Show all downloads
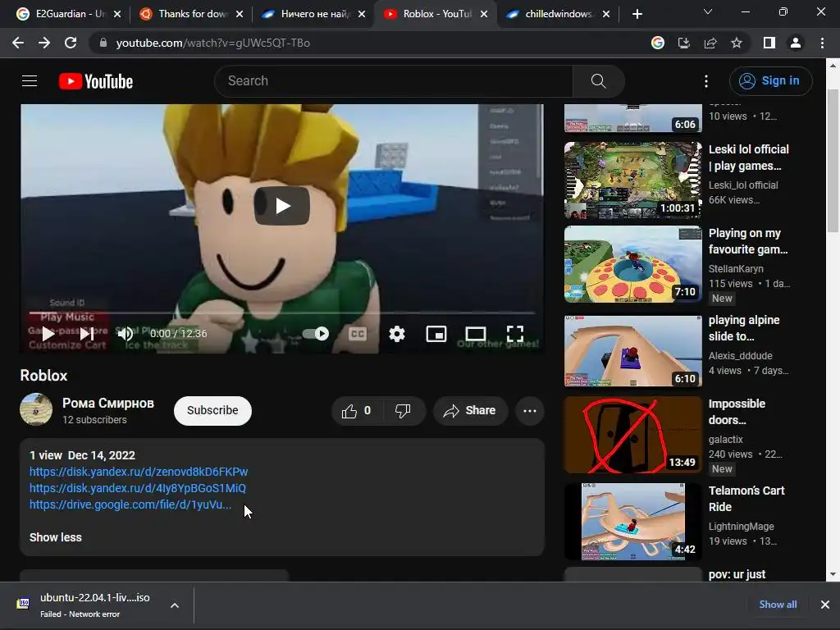This screenshot has width=840, height=630. [x=778, y=605]
